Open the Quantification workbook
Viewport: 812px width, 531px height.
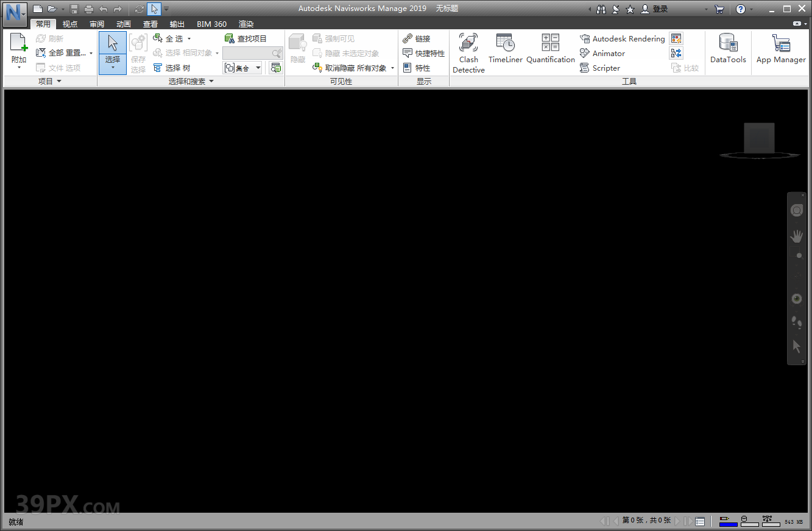[550, 49]
